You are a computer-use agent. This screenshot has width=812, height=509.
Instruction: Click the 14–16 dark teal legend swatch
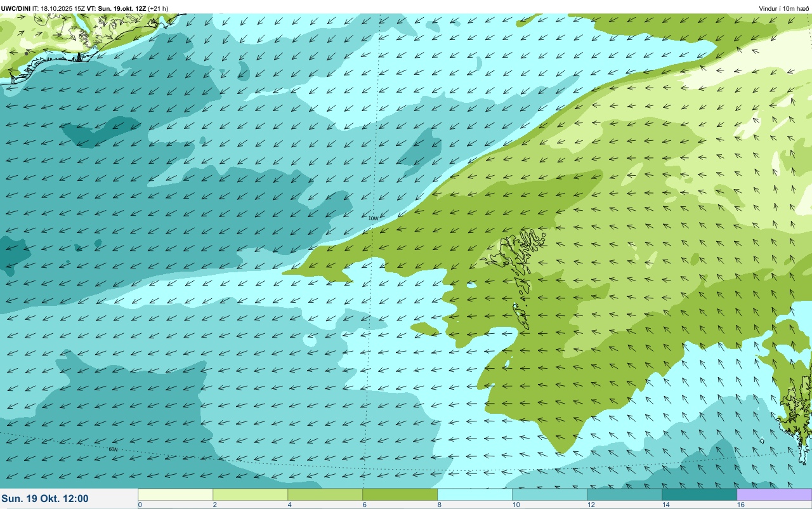point(699,494)
